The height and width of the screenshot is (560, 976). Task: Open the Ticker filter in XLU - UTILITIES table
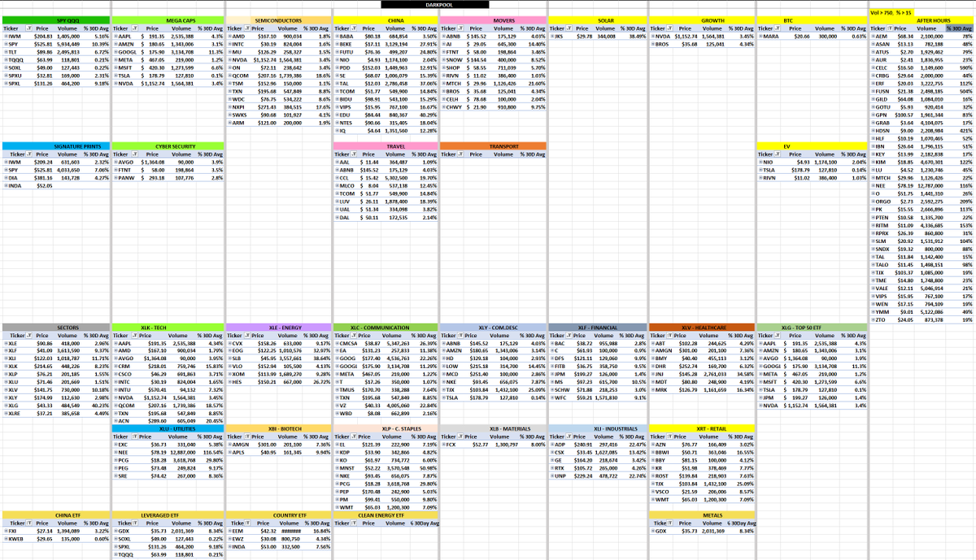click(133, 437)
